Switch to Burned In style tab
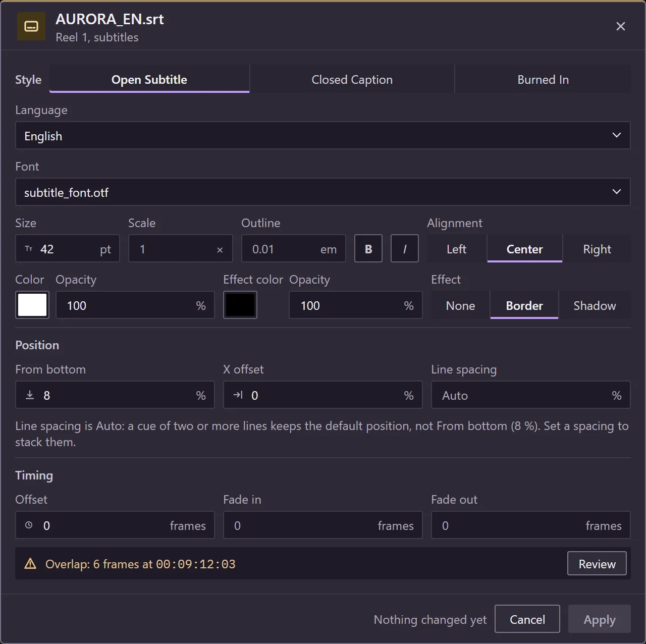This screenshot has width=646, height=644. point(543,79)
